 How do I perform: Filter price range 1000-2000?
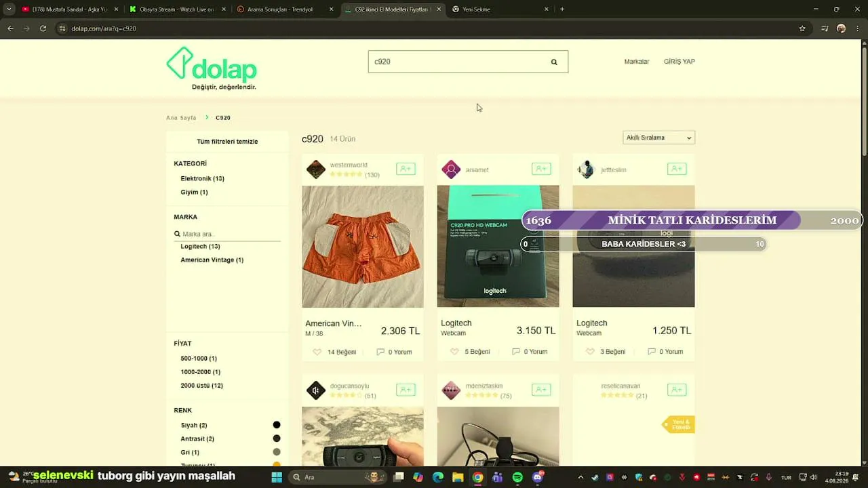tap(200, 372)
